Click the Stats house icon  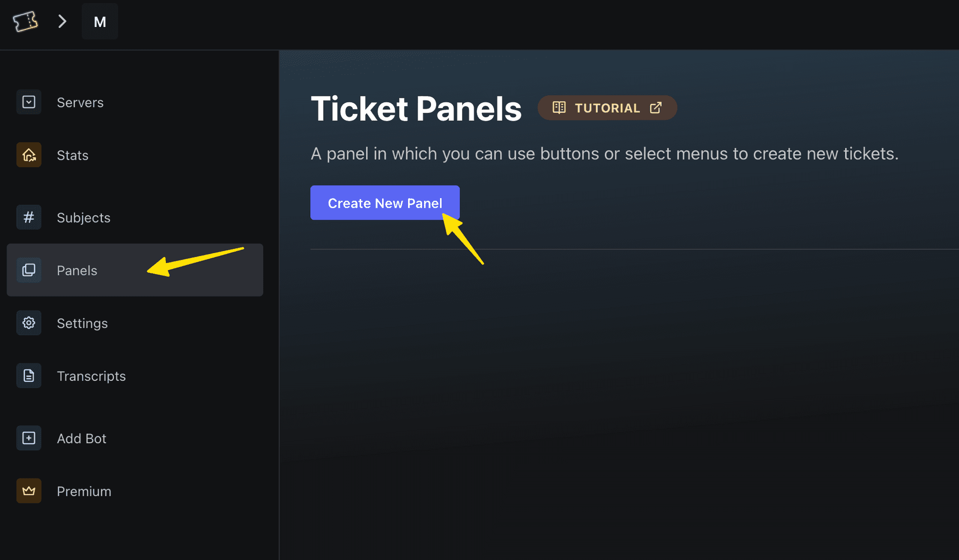click(x=28, y=155)
